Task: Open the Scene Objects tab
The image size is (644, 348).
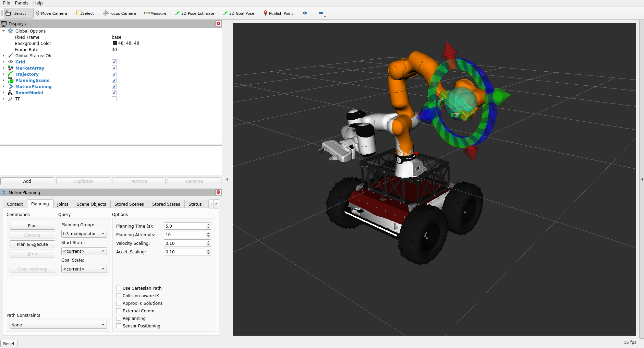Action: (92, 204)
